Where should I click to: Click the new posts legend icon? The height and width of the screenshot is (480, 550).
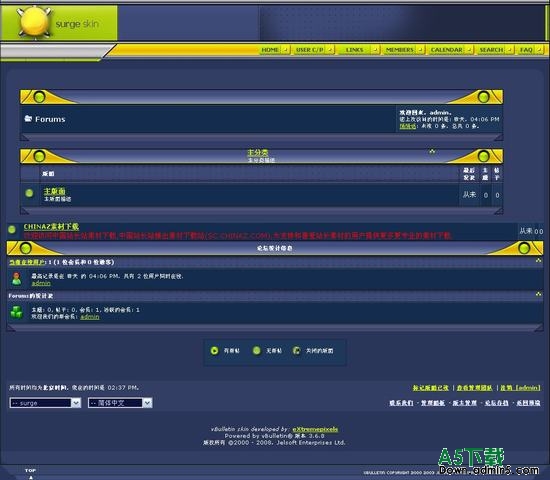[214, 351]
